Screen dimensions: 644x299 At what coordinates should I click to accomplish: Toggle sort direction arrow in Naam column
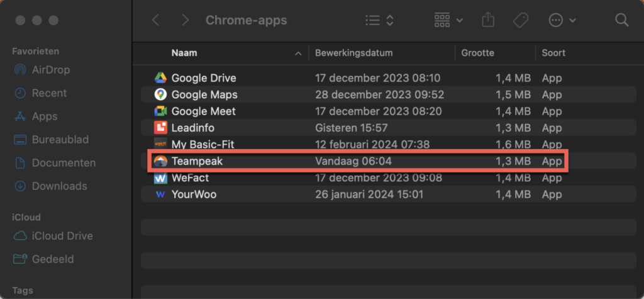(x=299, y=54)
